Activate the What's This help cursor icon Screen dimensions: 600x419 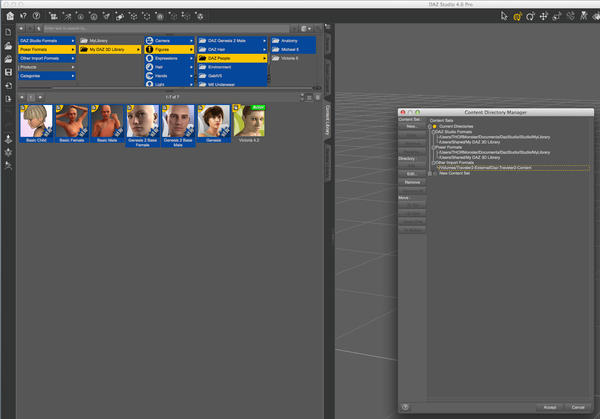coord(23,16)
